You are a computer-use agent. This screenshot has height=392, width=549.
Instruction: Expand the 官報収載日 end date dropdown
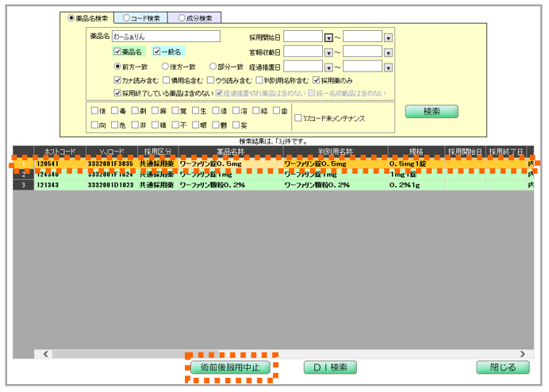388,52
